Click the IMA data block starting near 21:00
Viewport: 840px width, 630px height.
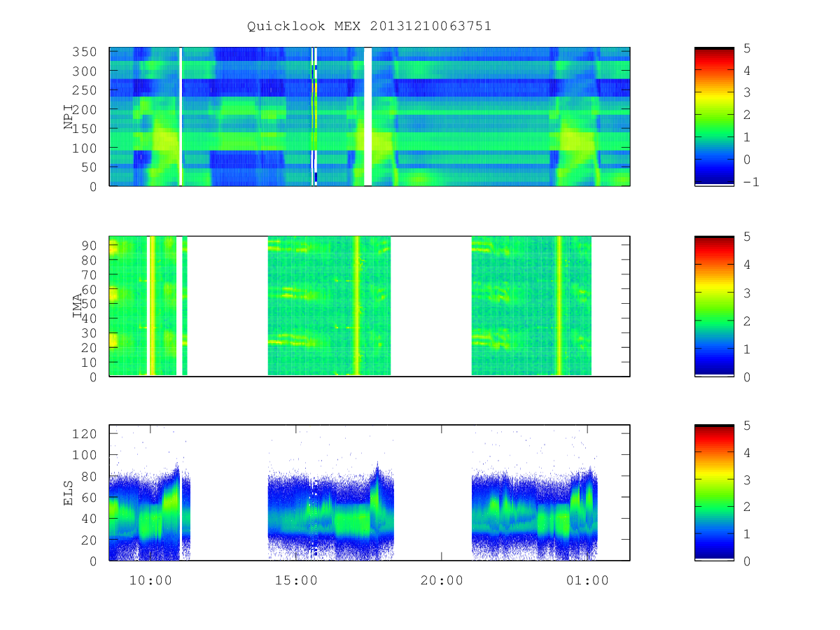pyautogui.click(x=531, y=306)
